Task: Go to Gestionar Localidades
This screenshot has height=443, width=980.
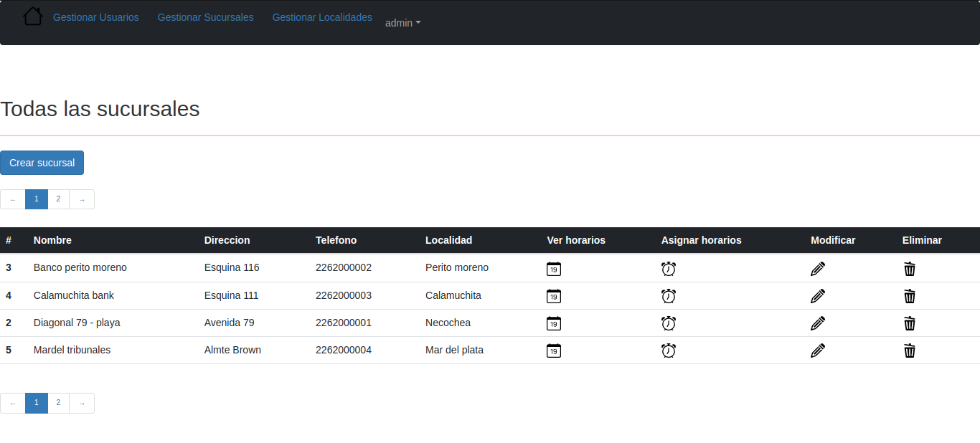Action: [322, 17]
